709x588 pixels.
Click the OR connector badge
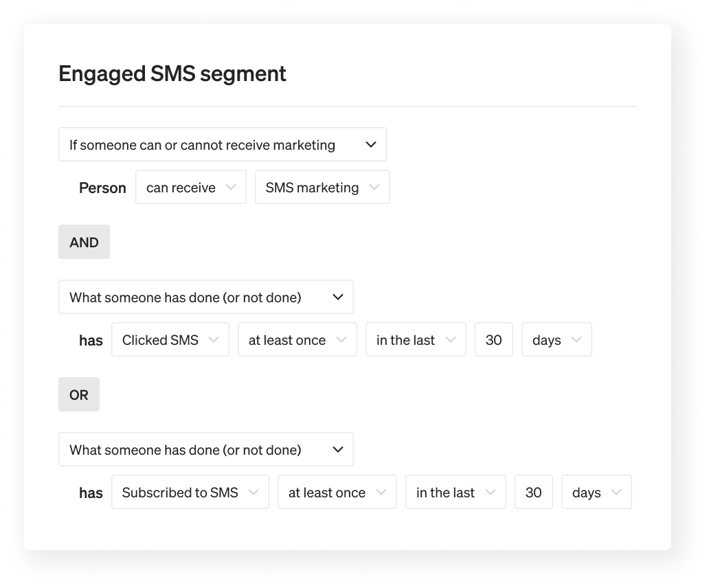[x=79, y=394]
